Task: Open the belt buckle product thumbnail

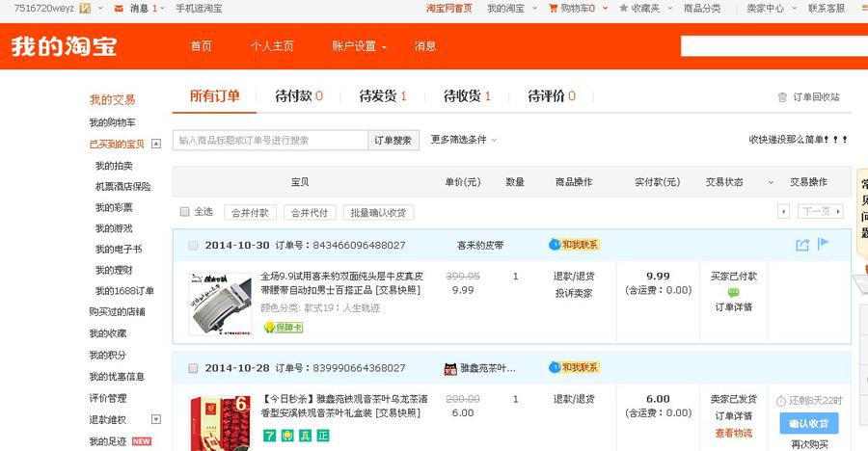Action: [x=220, y=304]
